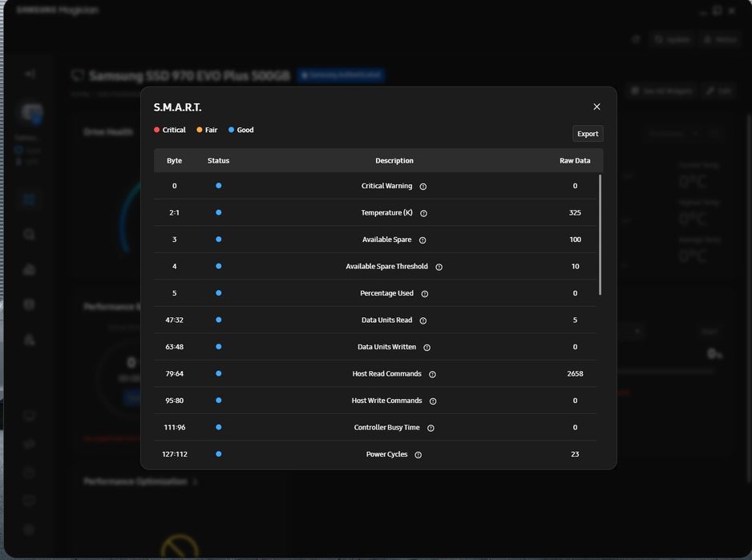Click the blue Good legend dot

(231, 130)
